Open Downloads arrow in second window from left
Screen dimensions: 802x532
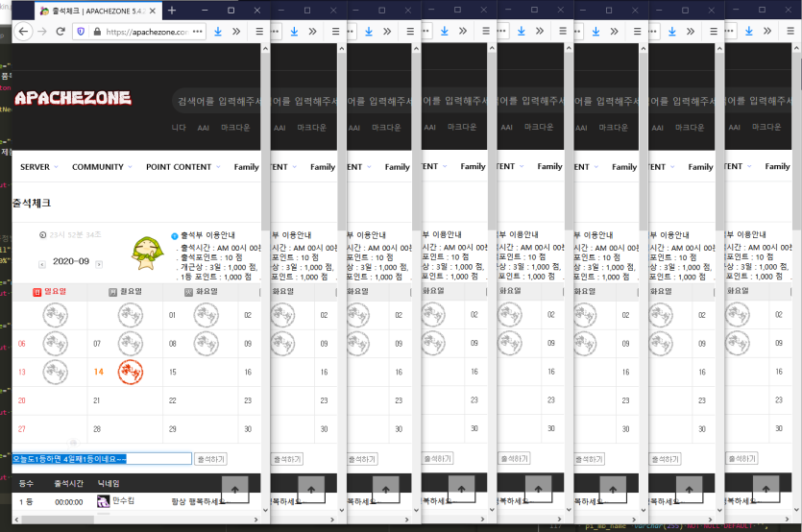coord(294,32)
